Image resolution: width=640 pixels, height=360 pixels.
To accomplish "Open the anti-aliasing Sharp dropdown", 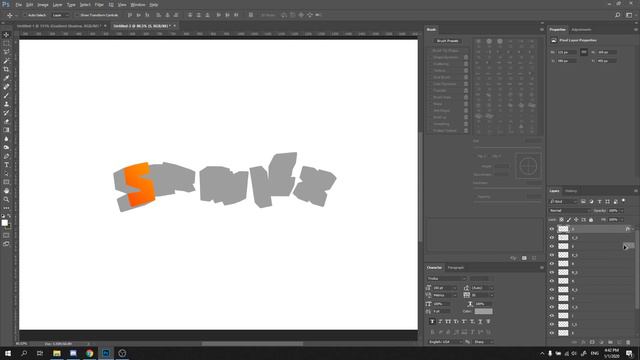I will click(x=484, y=342).
